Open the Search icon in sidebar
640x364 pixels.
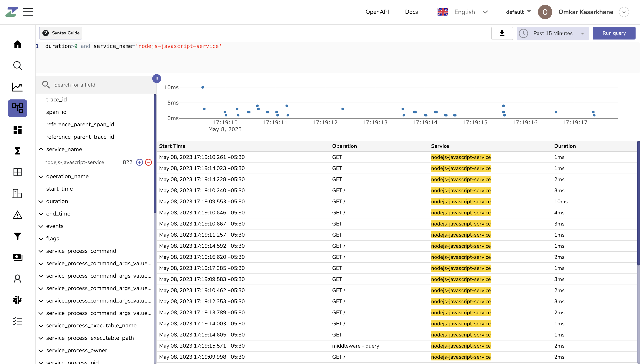(x=17, y=65)
